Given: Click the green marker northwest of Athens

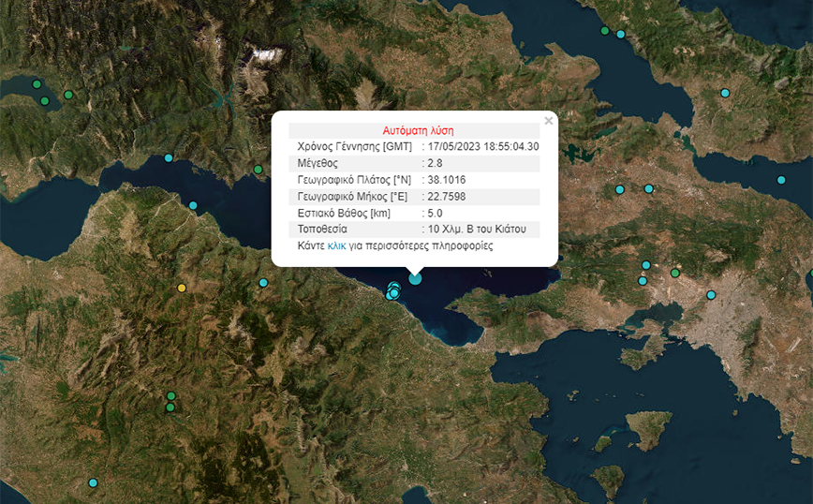Looking at the screenshot, I should (675, 273).
